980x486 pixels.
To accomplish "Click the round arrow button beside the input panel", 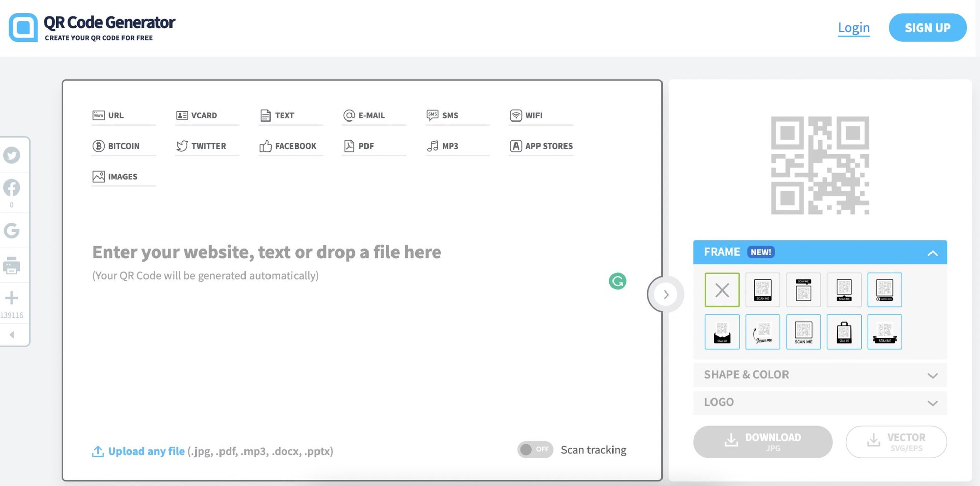I will point(666,295).
